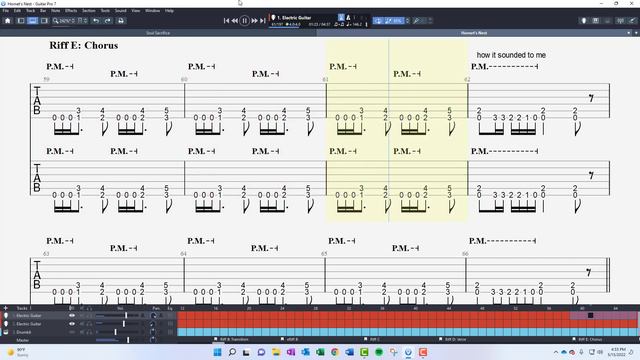Pause playback
Image resolution: width=640 pixels, height=360 pixels.
point(244,21)
